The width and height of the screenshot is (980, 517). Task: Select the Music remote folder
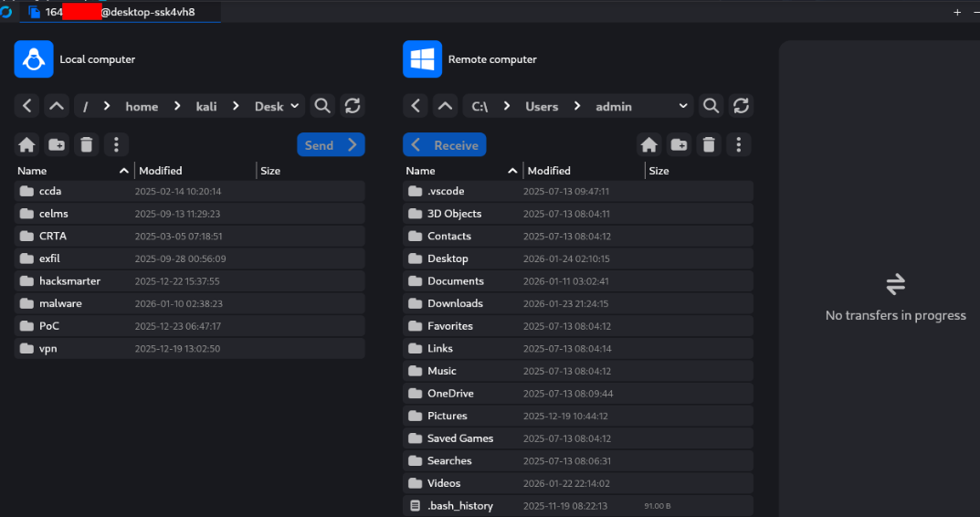(x=578, y=372)
